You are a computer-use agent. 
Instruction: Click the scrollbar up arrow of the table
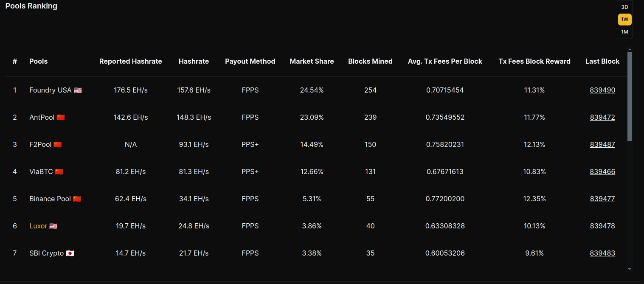[630, 50]
